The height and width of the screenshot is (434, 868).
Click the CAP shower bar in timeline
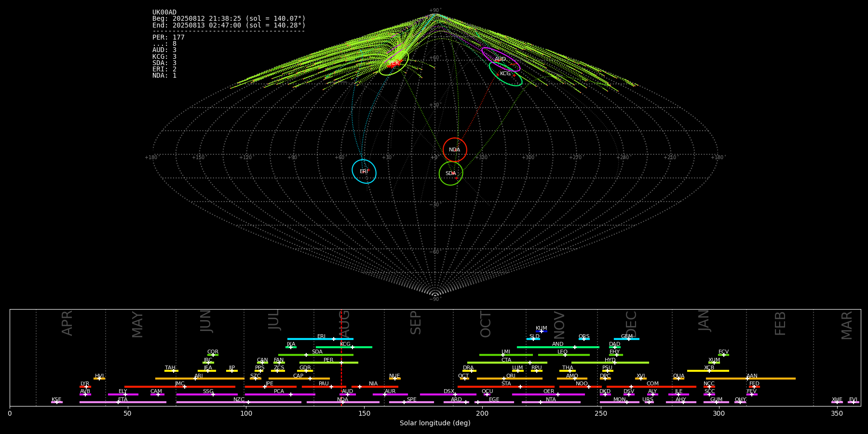[299, 379]
